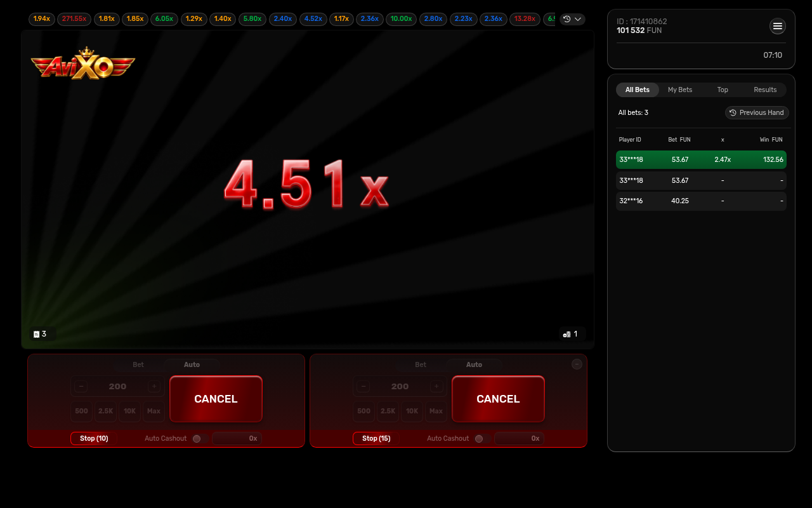Click the ID : 171410862 text

(642, 22)
